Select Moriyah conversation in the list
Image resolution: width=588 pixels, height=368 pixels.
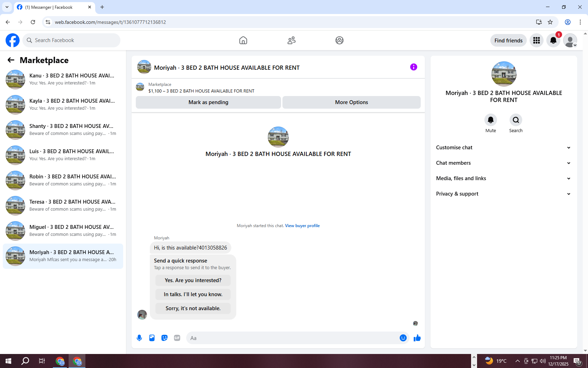coord(63,256)
